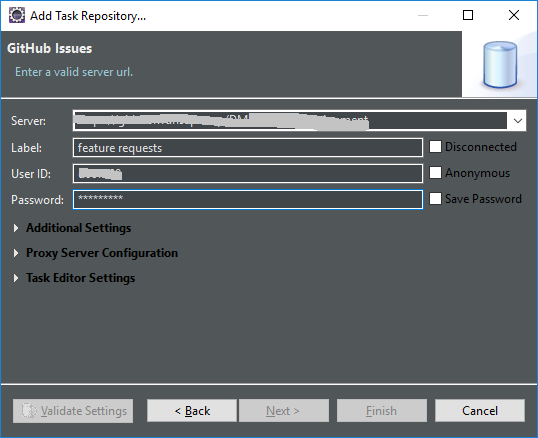Click the Next button

pyautogui.click(x=284, y=411)
